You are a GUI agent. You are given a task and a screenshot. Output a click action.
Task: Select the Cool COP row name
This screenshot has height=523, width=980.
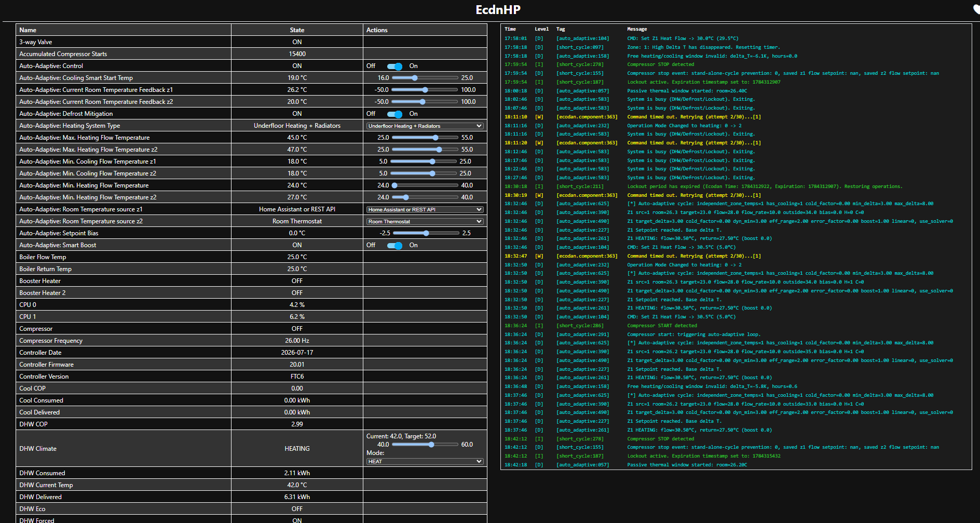point(32,388)
